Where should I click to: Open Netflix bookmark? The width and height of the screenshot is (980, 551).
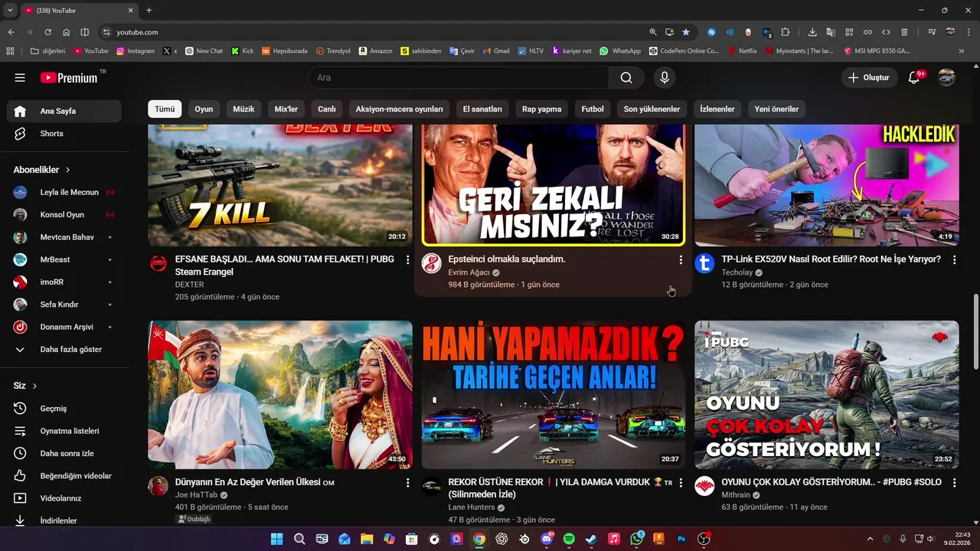pos(741,51)
